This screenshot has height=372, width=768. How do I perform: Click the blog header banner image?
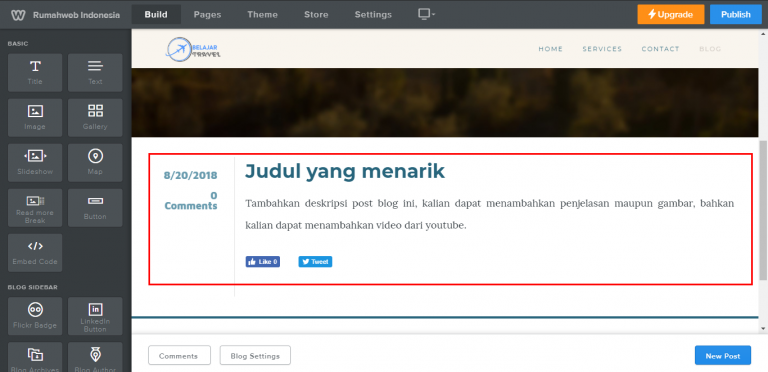coord(445,103)
